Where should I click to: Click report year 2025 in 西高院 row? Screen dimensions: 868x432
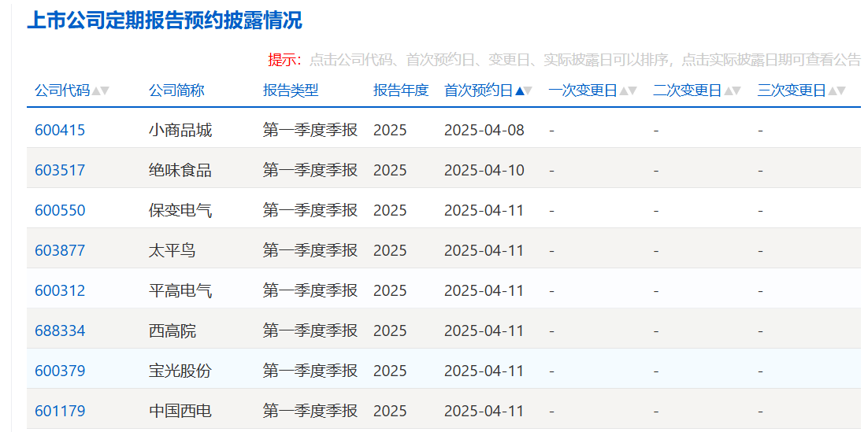coord(390,330)
